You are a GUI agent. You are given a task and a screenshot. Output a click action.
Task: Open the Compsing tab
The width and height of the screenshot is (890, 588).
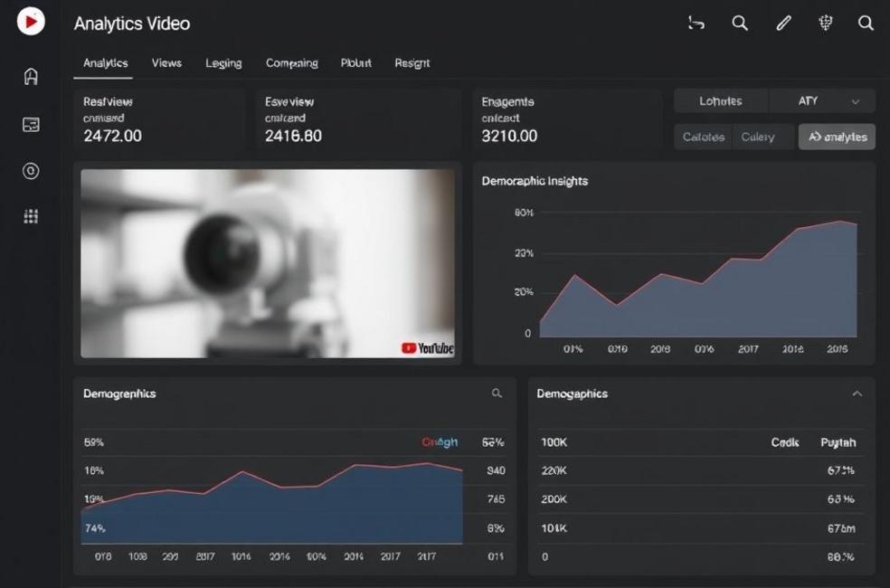point(291,63)
